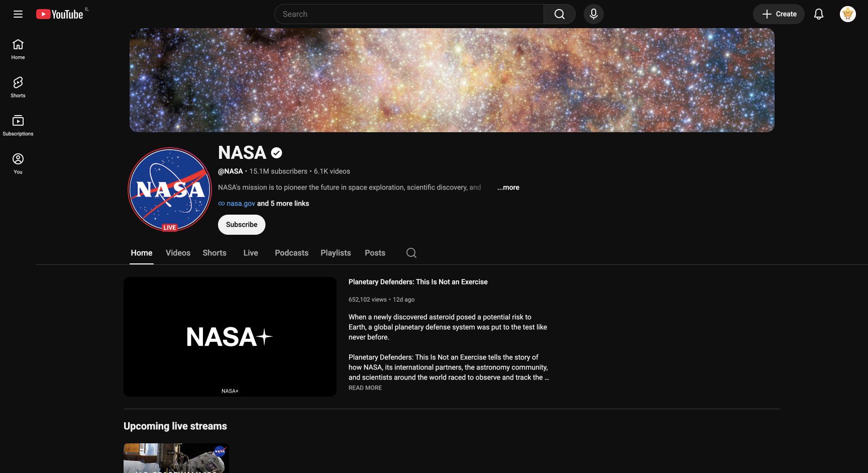Switch to the Playlists tab
Screen dimensions: 868x473
click(336, 253)
